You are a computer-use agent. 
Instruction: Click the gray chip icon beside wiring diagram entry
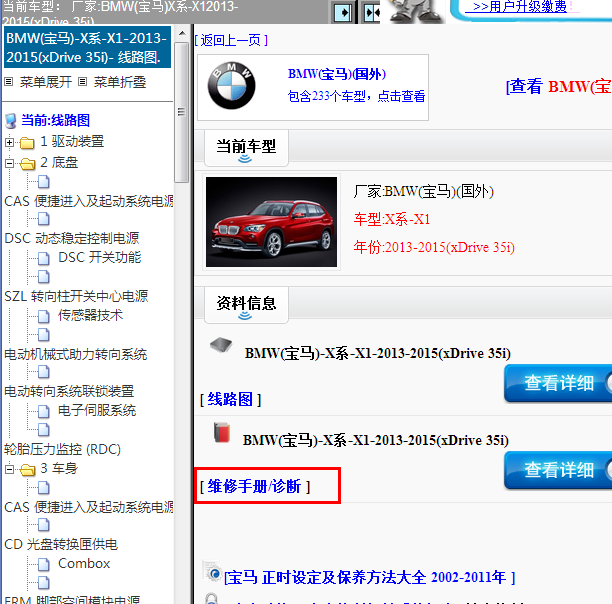[x=221, y=345]
